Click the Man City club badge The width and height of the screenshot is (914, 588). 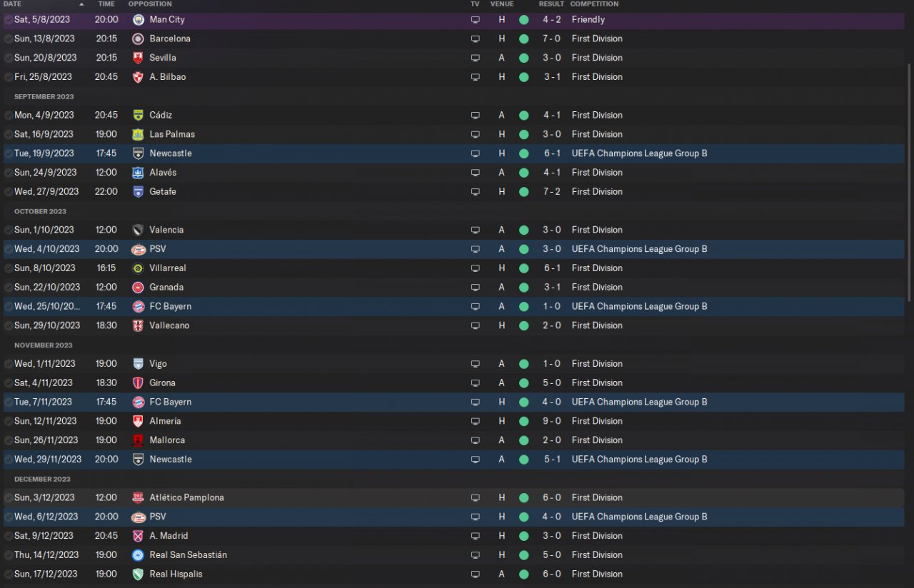139,19
